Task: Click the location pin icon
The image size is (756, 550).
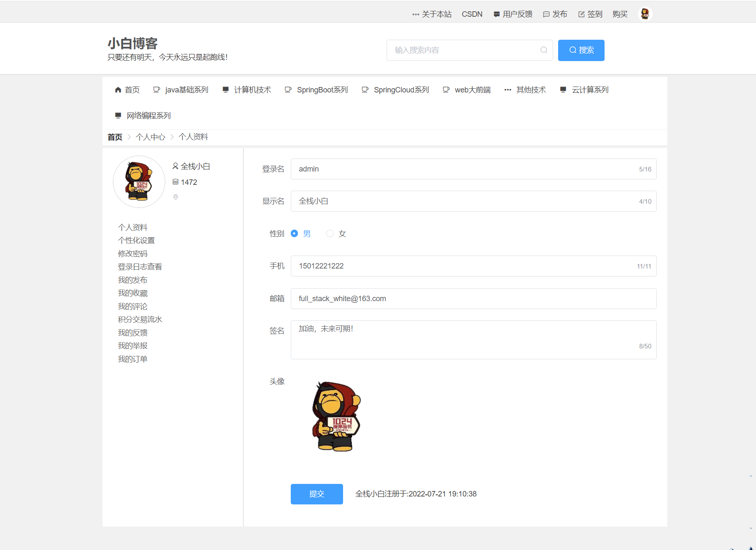Action: coord(176,197)
